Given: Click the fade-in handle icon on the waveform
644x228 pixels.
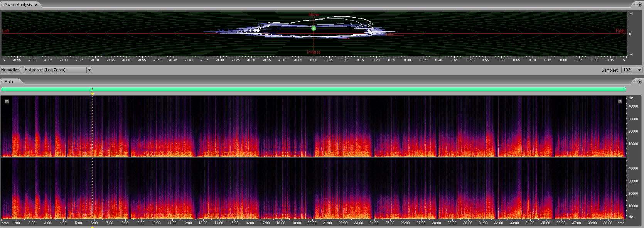Looking at the screenshot, I should 7,101.
